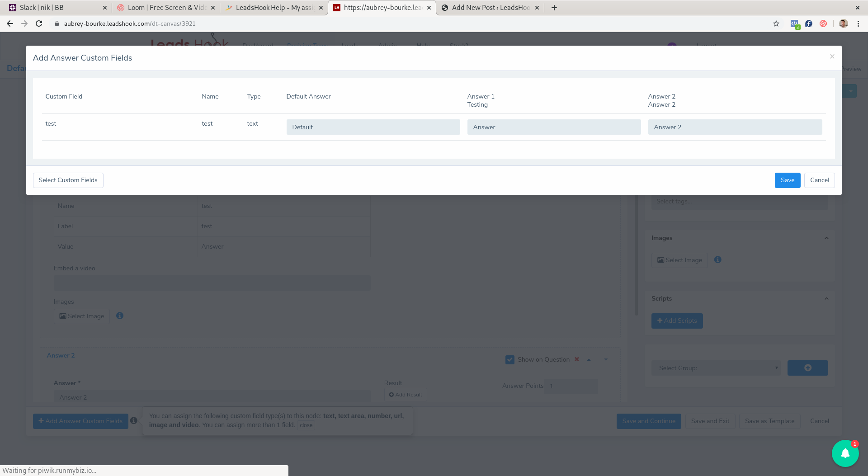Switch to LeadsHook Help tab

click(x=271, y=8)
